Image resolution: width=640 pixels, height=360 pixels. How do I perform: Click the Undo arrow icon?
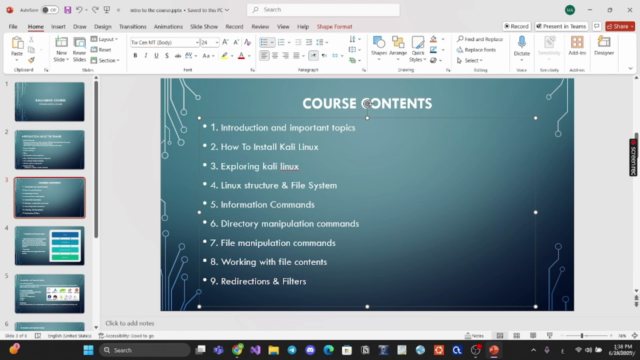click(79, 10)
